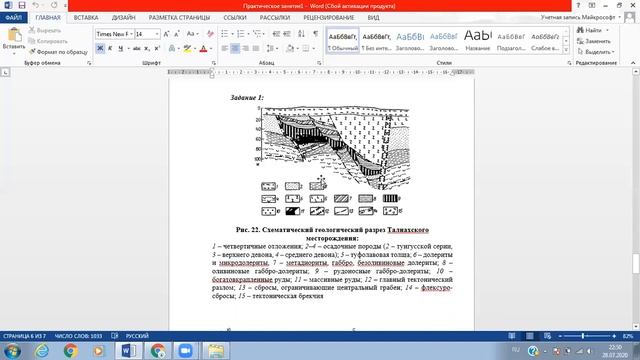This screenshot has width=640, height=360.
Task: Toggle subscript formatting
Action: (147, 49)
